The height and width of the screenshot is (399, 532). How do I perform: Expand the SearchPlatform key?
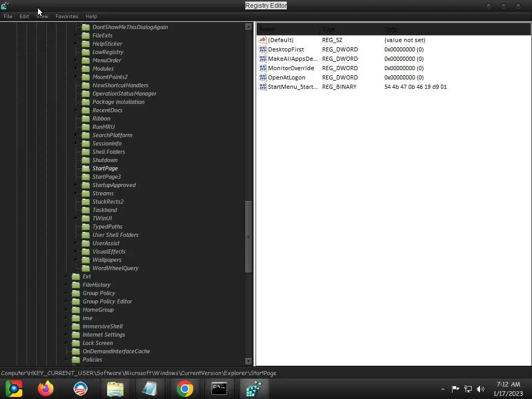tap(76, 135)
